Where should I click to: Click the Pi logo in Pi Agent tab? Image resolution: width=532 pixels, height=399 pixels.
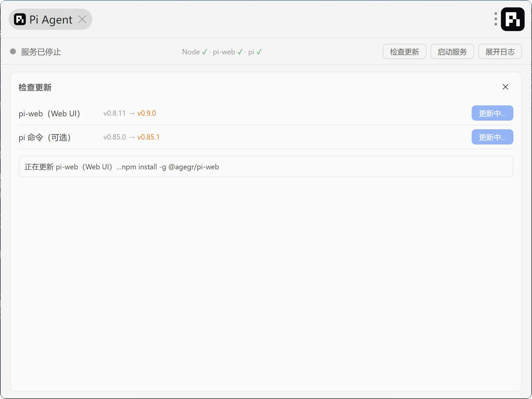20,20
